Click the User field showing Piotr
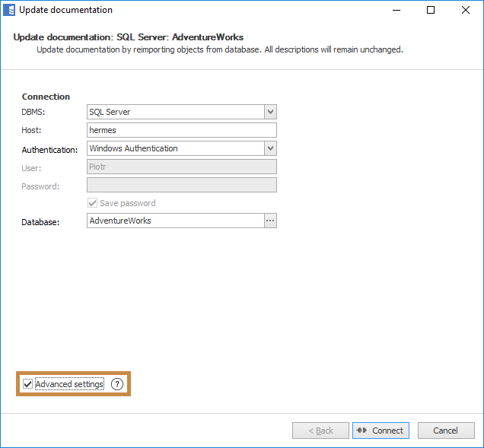This screenshot has height=448, width=484. coord(181,167)
